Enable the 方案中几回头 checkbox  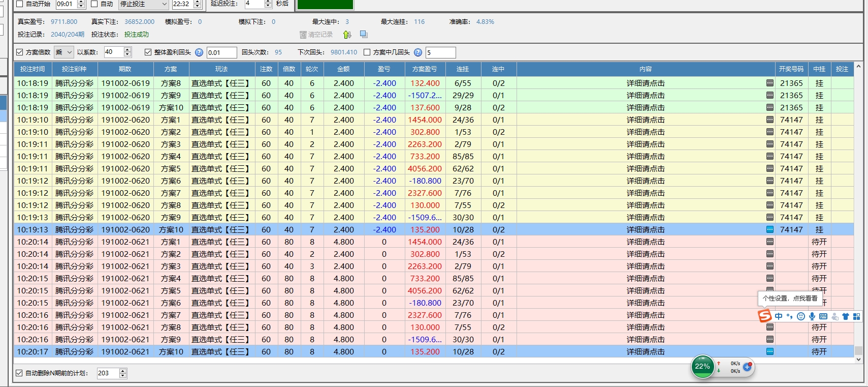click(367, 52)
